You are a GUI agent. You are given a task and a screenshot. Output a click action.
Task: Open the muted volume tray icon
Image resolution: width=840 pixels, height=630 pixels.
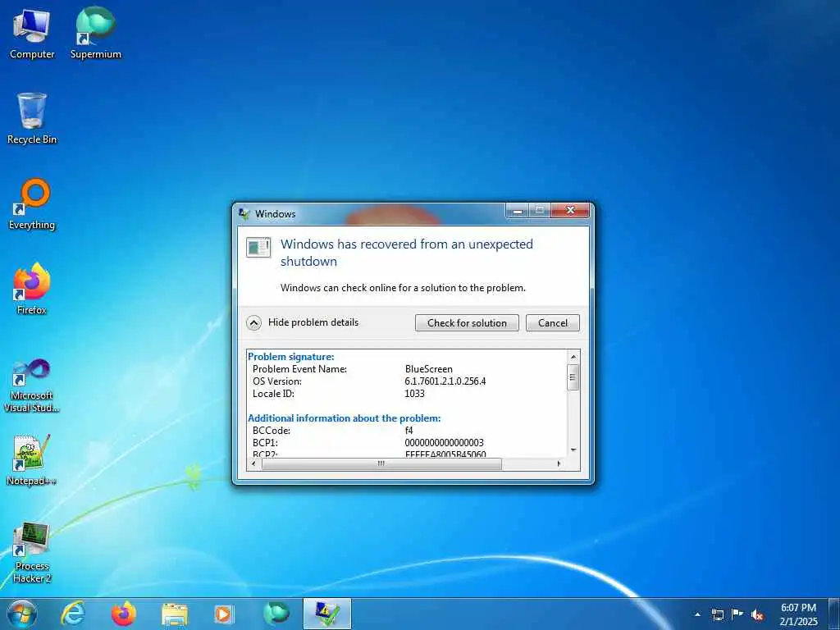click(x=757, y=615)
